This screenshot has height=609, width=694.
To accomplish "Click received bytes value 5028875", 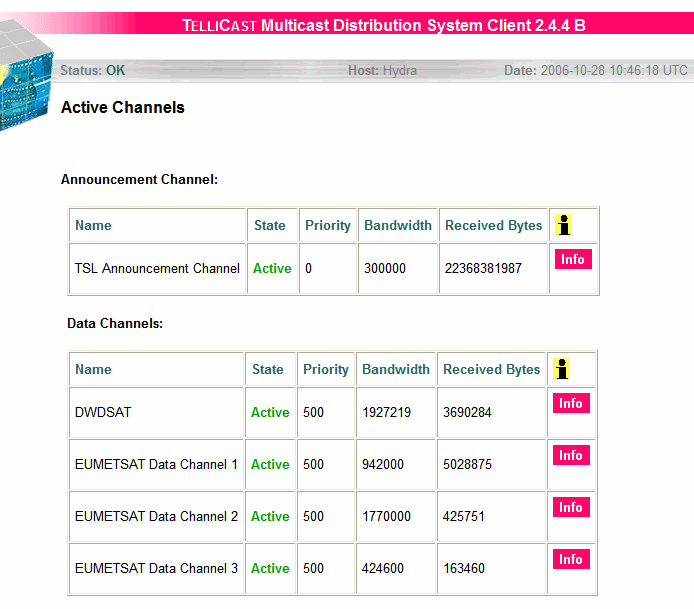I will 467,464.
